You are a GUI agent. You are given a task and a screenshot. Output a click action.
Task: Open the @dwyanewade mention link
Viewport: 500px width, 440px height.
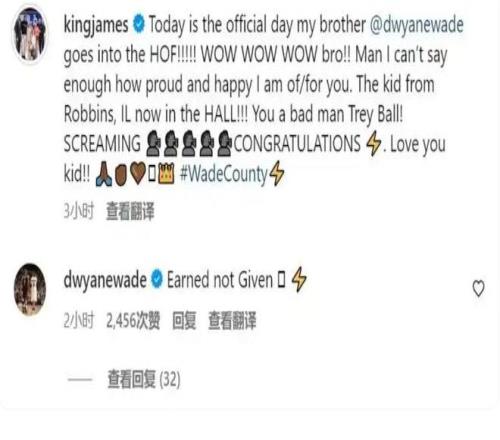click(417, 25)
